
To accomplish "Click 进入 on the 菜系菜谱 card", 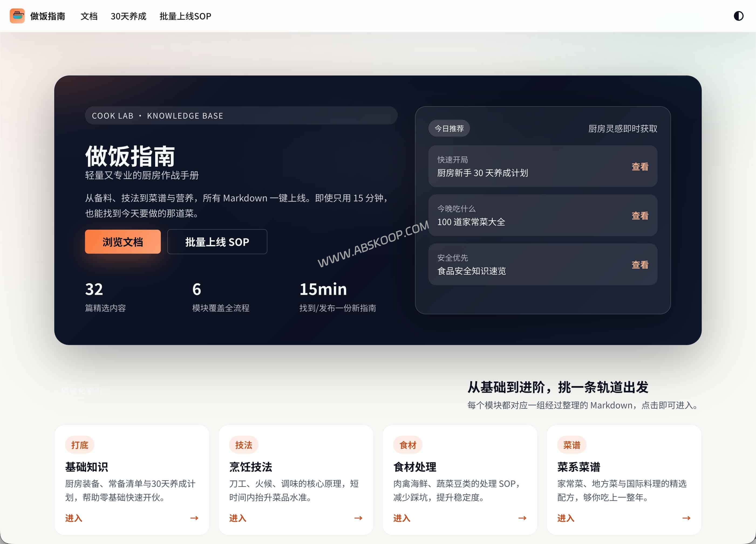I will pyautogui.click(x=565, y=518).
